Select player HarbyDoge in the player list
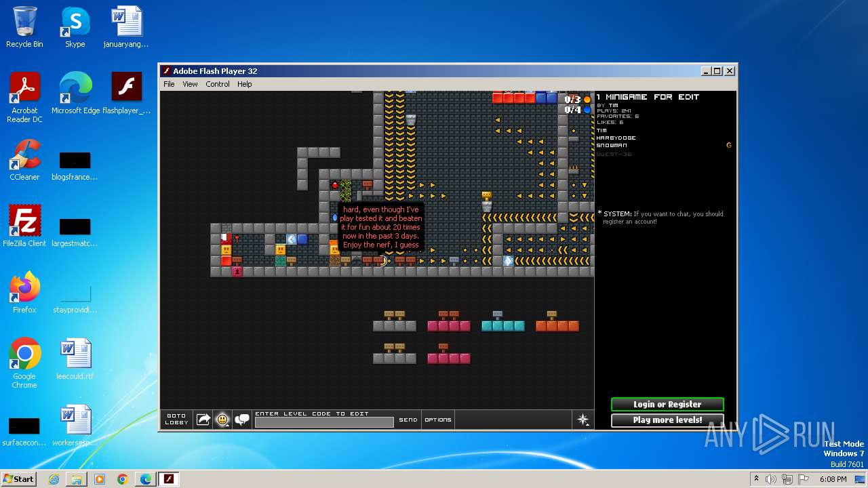 616,138
